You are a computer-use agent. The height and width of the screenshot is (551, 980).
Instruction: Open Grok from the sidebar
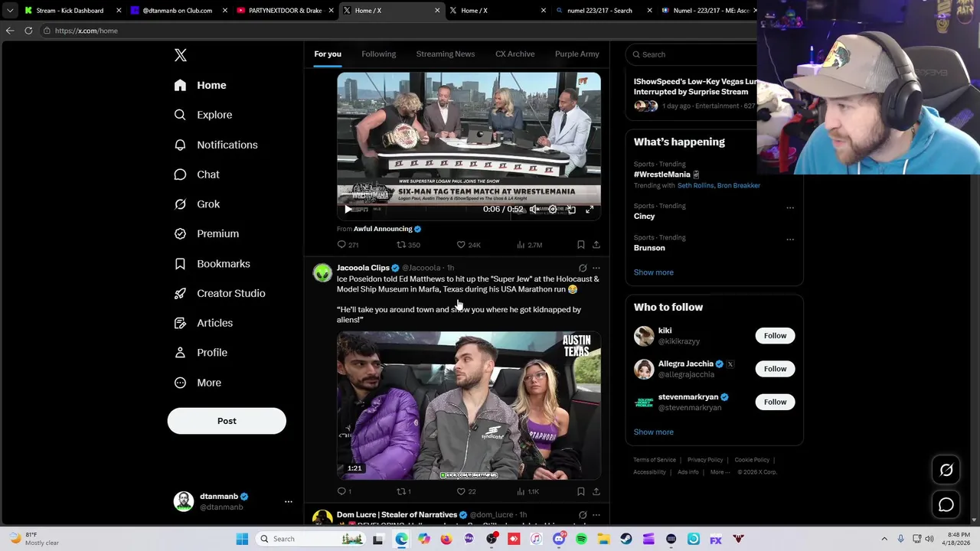197,204
